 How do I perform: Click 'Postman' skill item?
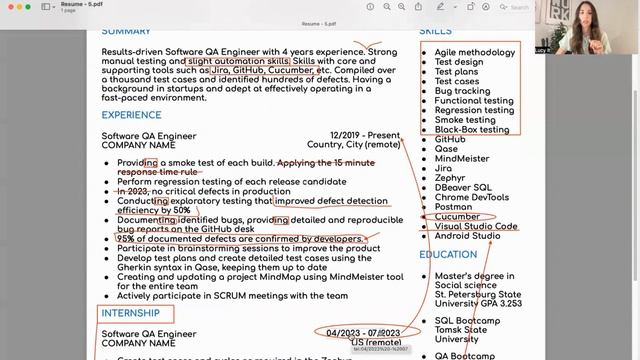coord(453,207)
